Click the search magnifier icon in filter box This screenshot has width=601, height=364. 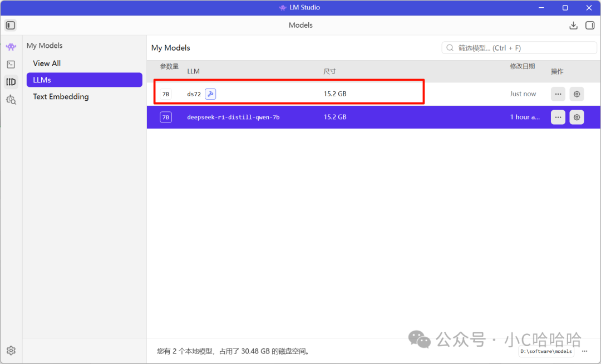(450, 48)
